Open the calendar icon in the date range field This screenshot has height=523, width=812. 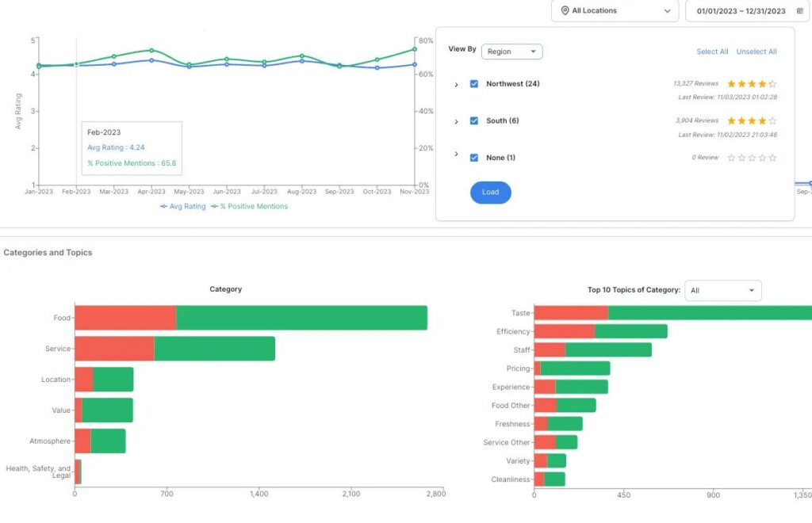[799, 11]
